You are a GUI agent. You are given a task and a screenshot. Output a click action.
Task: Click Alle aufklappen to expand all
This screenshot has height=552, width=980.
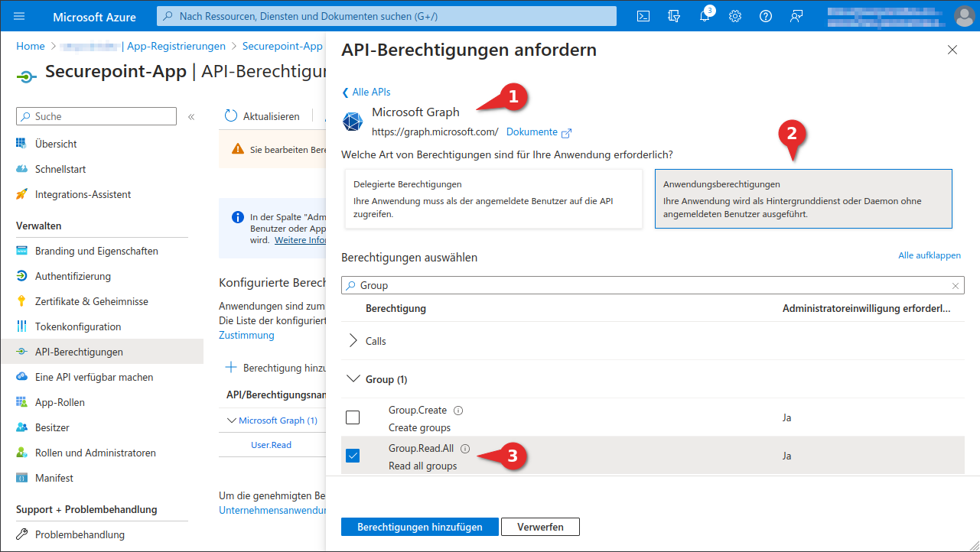(x=930, y=255)
